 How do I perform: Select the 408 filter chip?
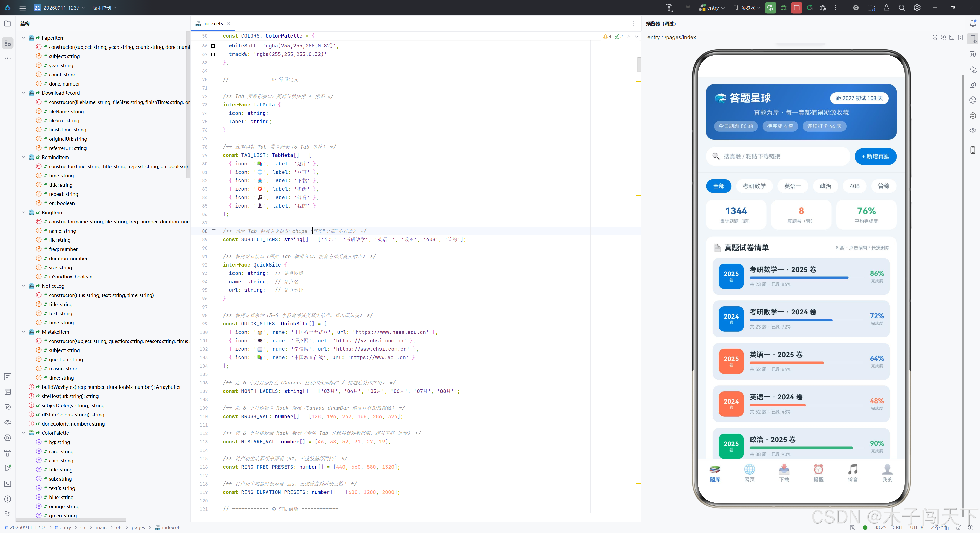(854, 186)
